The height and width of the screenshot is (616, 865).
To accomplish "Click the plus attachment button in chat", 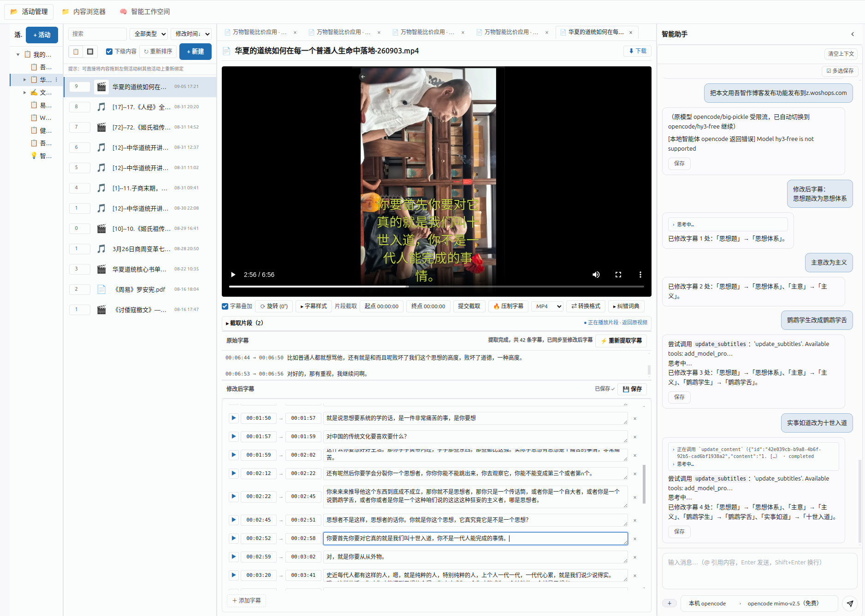I will tap(669, 603).
